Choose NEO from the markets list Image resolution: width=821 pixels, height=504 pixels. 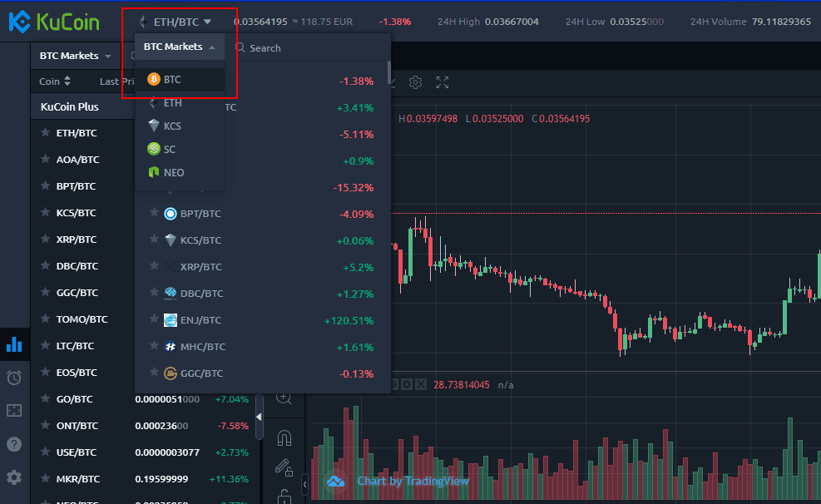(x=173, y=173)
